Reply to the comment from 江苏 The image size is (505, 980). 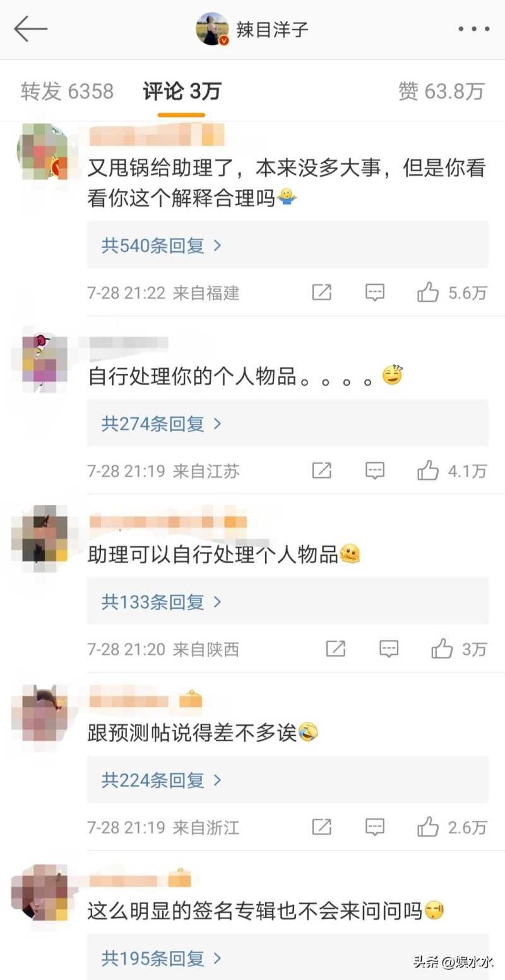[x=375, y=470]
